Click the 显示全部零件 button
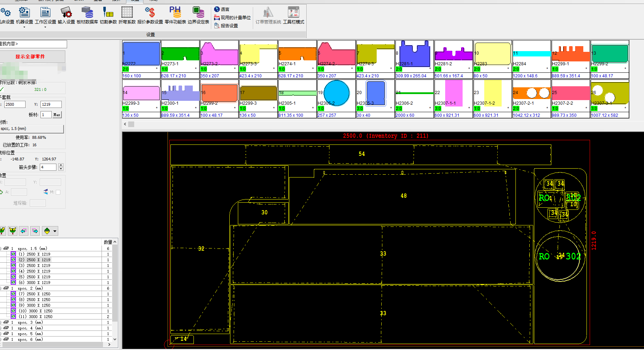644x350 pixels. click(x=32, y=56)
